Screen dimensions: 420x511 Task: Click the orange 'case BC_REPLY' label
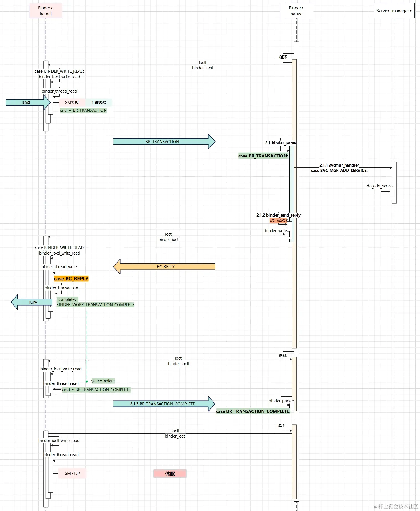click(x=71, y=279)
